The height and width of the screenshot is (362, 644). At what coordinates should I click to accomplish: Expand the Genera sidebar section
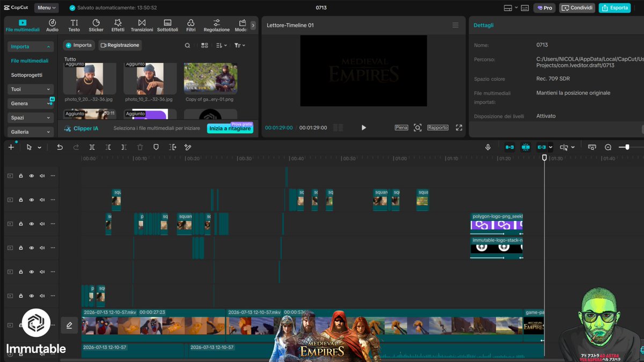pos(31,104)
